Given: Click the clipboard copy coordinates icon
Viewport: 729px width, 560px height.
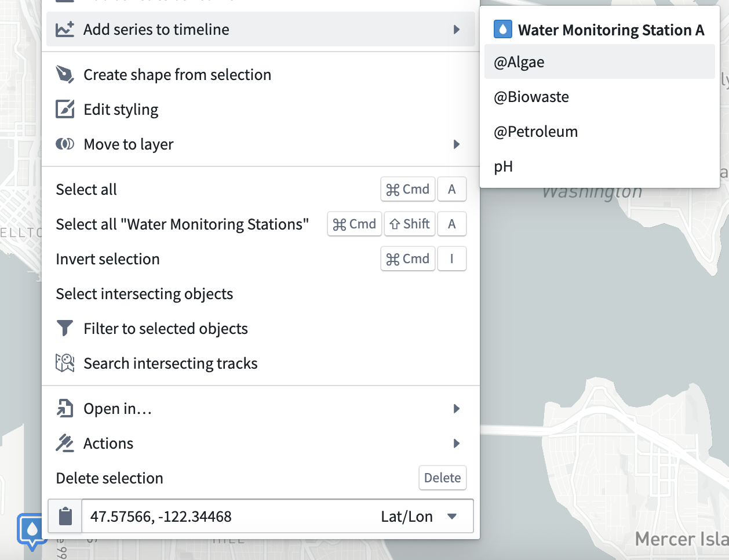Looking at the screenshot, I should coord(64,516).
